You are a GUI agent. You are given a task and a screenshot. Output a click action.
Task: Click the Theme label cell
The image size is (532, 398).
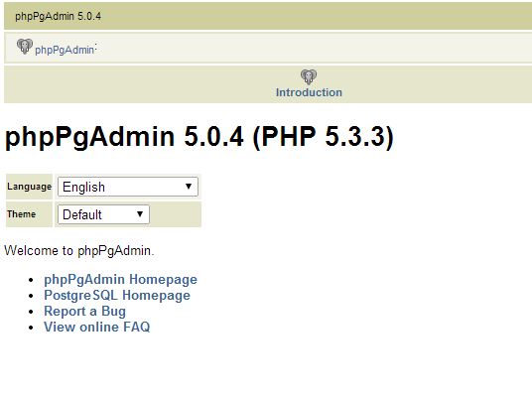point(29,214)
